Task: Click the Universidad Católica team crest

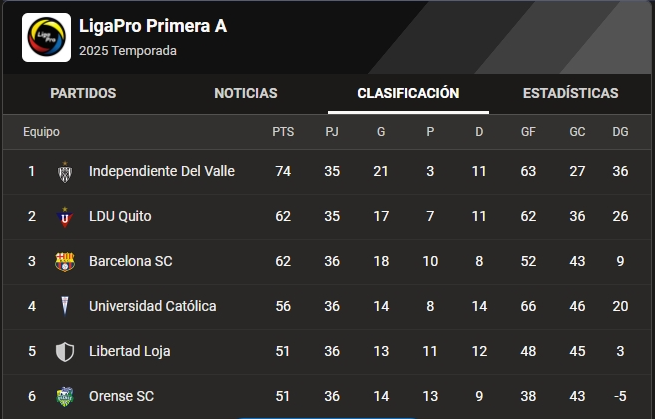Action: (x=65, y=306)
